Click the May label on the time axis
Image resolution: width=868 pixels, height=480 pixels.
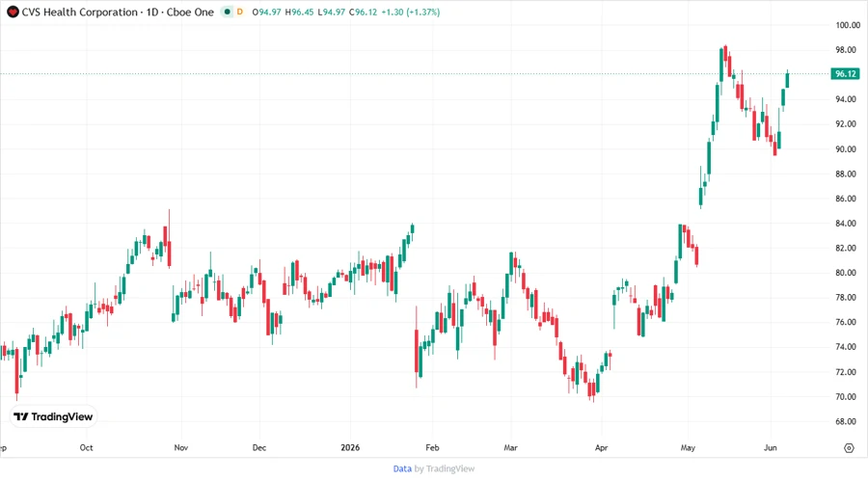tap(688, 447)
